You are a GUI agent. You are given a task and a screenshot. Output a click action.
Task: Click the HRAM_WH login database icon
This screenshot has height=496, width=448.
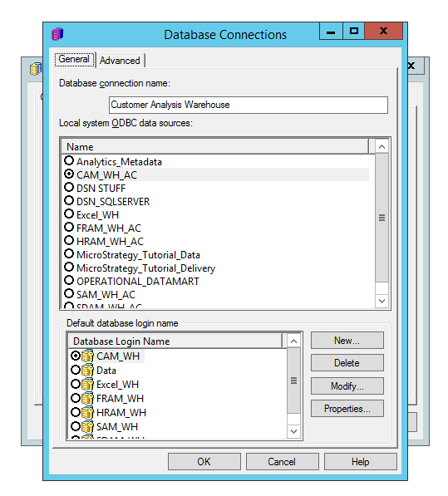87,412
